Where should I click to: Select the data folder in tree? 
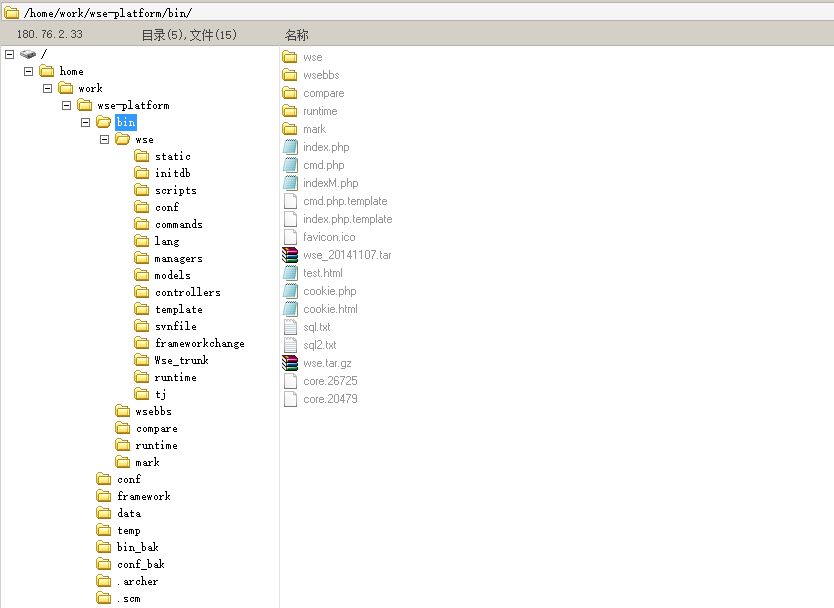coord(129,513)
